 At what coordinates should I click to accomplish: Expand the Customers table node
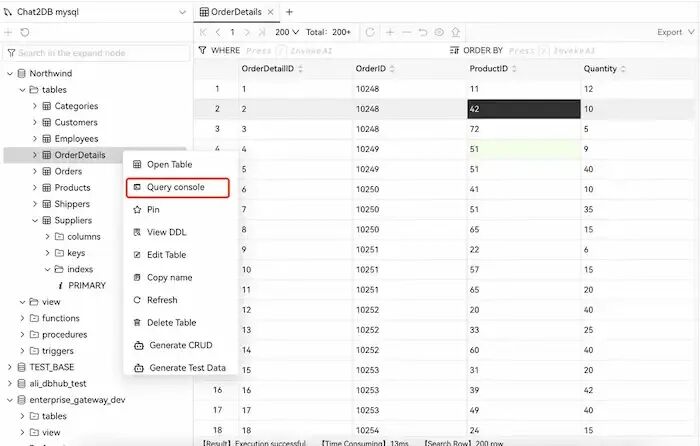(35, 122)
